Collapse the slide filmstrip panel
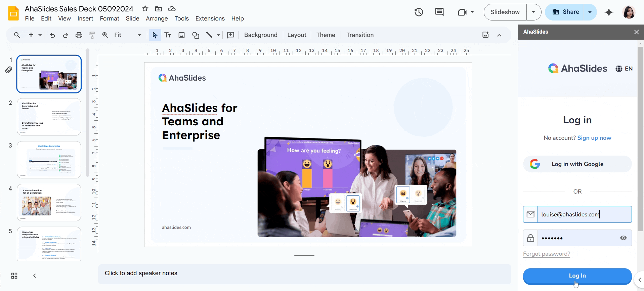The height and width of the screenshot is (291, 644). click(x=34, y=276)
